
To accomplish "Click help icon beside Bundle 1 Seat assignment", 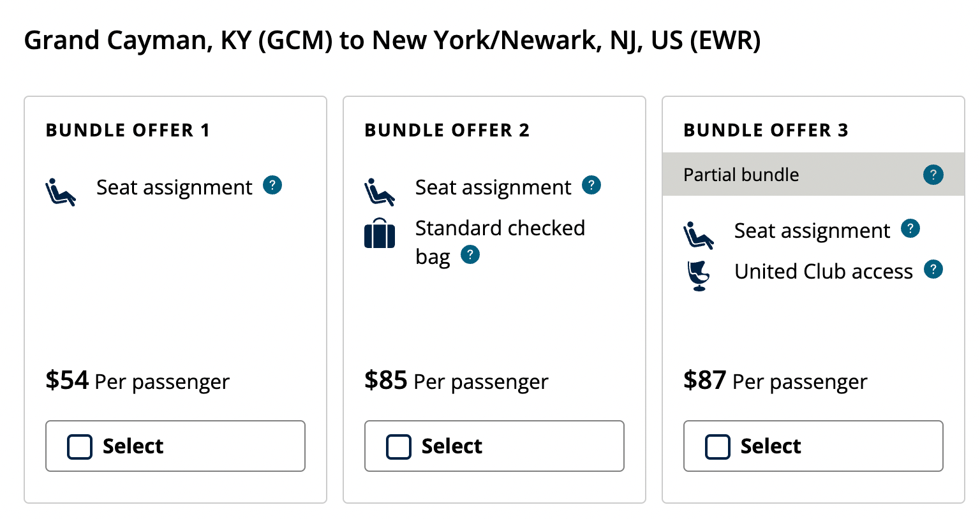I will (x=272, y=186).
